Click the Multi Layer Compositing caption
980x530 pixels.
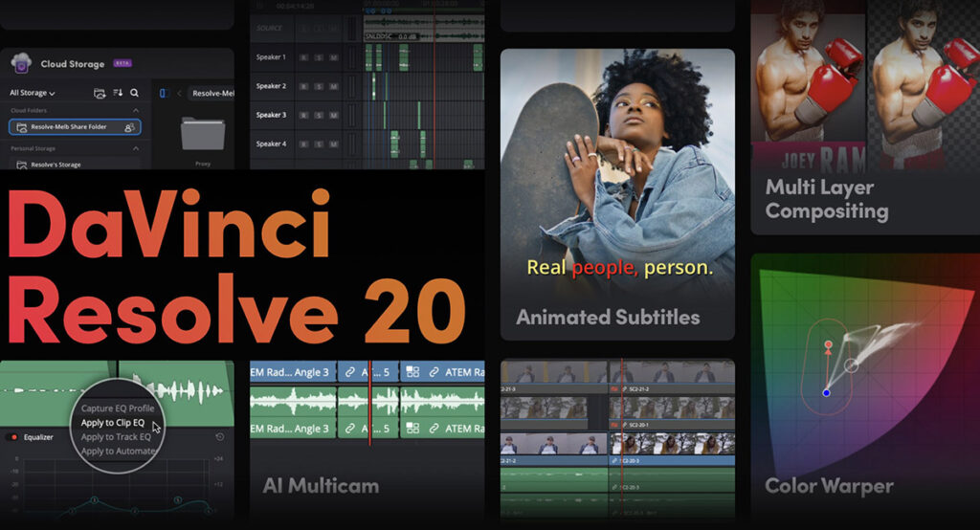pyautogui.click(x=826, y=199)
